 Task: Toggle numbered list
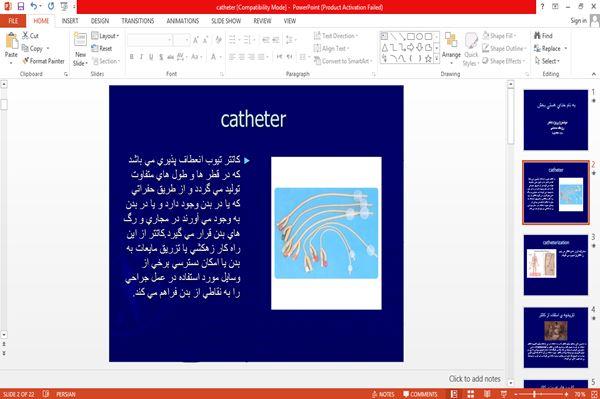click(x=247, y=40)
